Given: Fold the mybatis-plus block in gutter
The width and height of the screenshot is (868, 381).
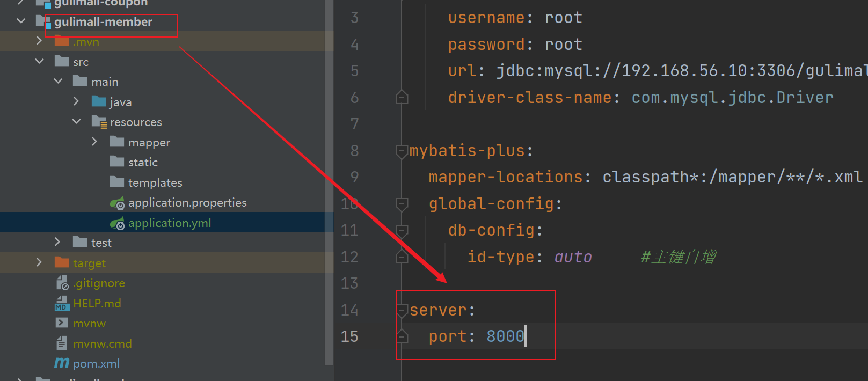Looking at the screenshot, I should pos(402,151).
